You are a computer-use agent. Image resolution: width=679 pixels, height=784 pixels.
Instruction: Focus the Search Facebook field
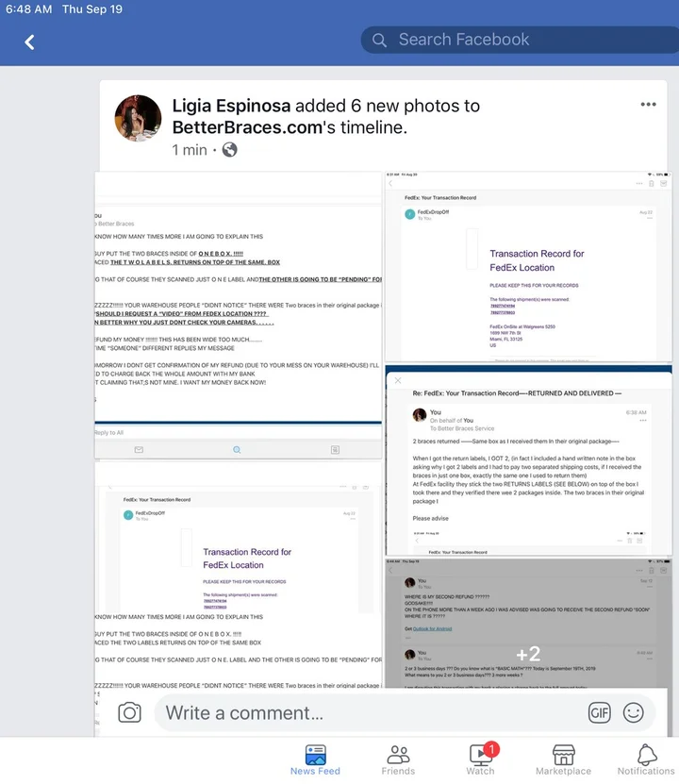click(x=520, y=40)
